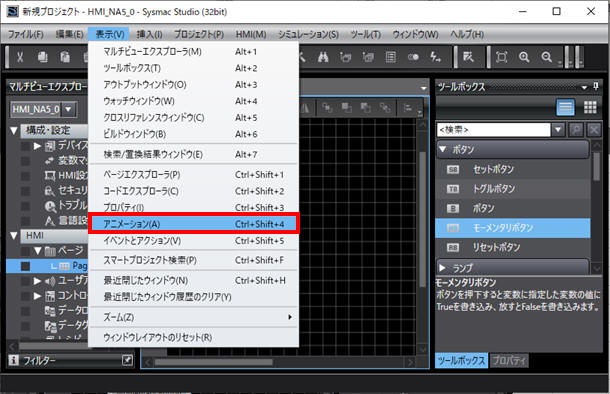
Task: Open the ツール menu
Action: [366, 35]
